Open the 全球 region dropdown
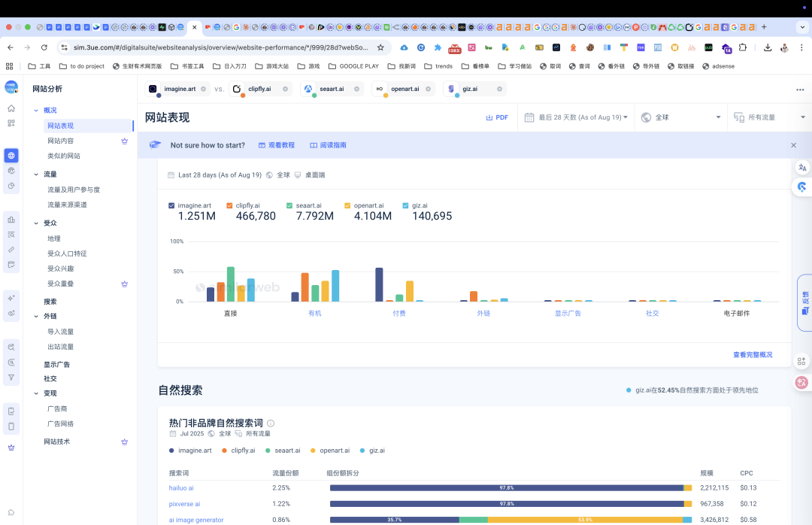Viewport: 812px width, 525px height. [680, 117]
